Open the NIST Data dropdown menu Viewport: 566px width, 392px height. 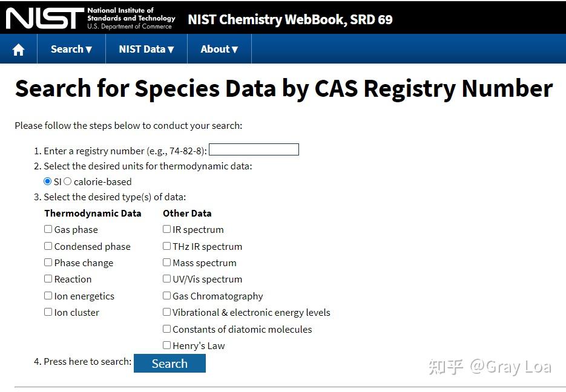[x=146, y=50]
